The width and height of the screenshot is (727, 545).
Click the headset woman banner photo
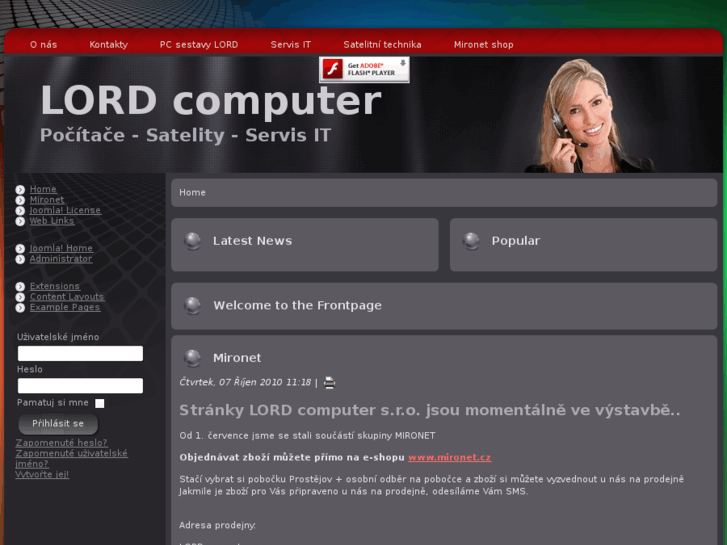coord(589,116)
